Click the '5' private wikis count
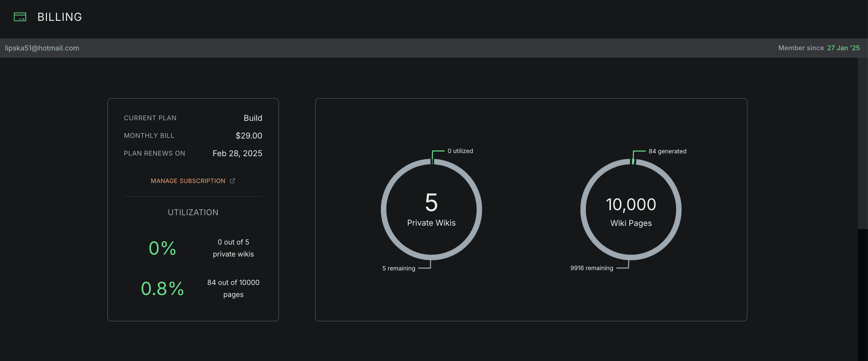 (x=431, y=202)
